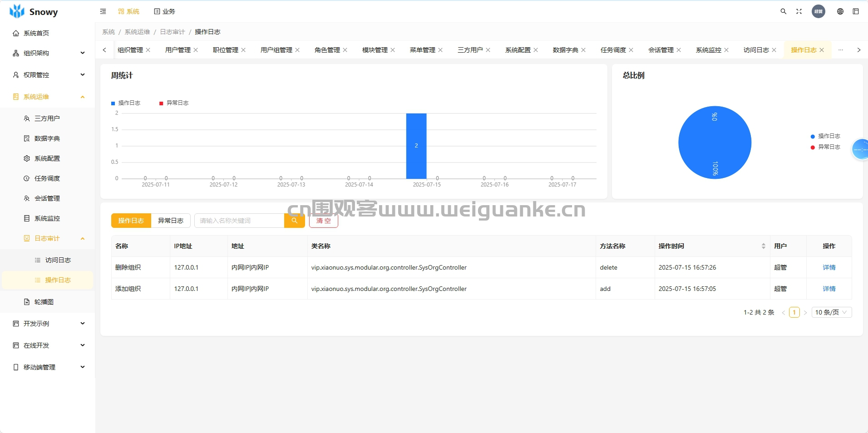
Task: Close the 用户管理 tab
Action: (196, 50)
